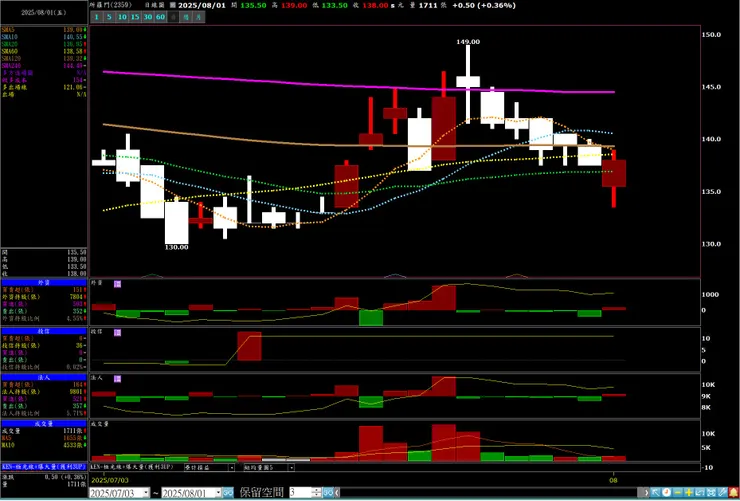This screenshot has height=501, width=740.
Task: Select the cursor arrow tool icon
Action: [656, 493]
